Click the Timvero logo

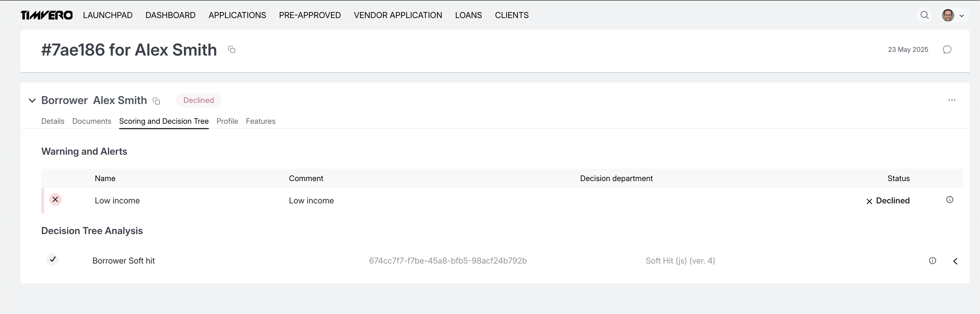(46, 15)
